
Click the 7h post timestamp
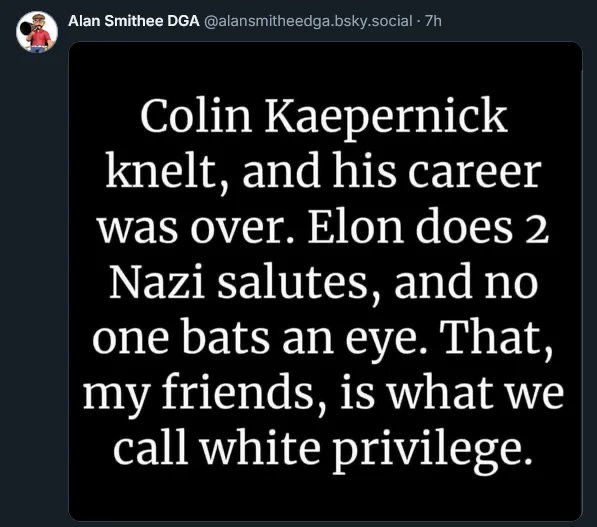[433, 21]
